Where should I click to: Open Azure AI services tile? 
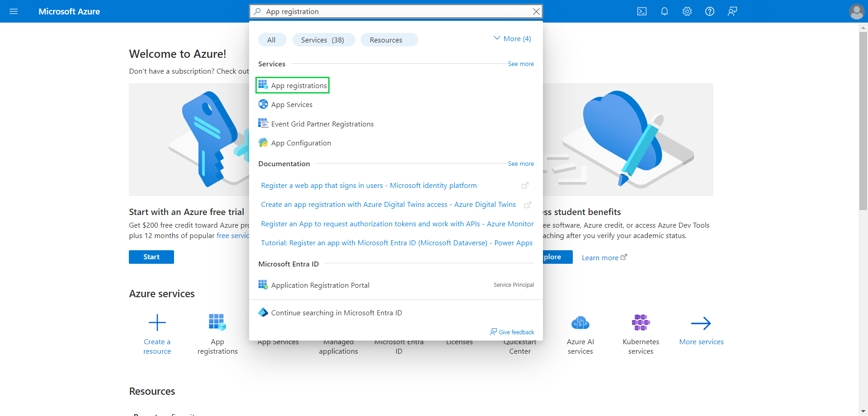coord(580,334)
